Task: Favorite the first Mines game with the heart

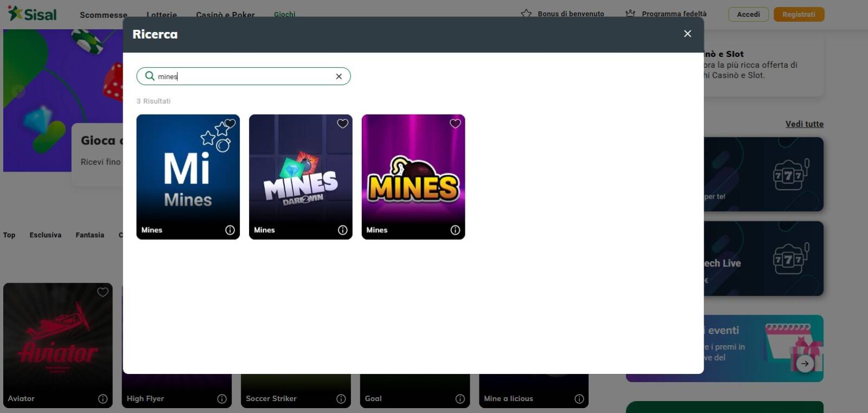Action: coord(230,124)
